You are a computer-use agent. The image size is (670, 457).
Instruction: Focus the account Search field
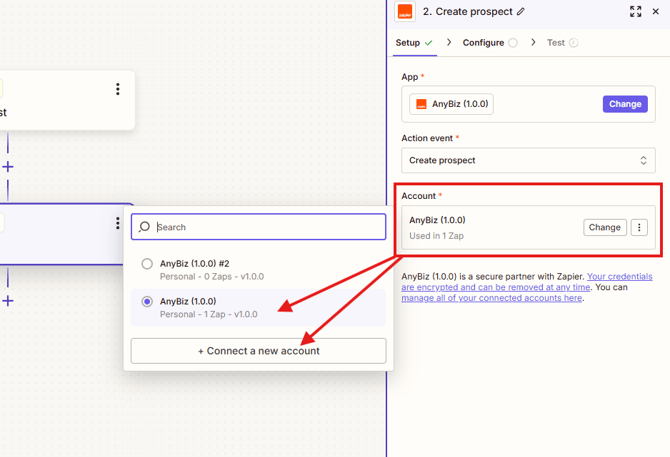[x=259, y=227]
